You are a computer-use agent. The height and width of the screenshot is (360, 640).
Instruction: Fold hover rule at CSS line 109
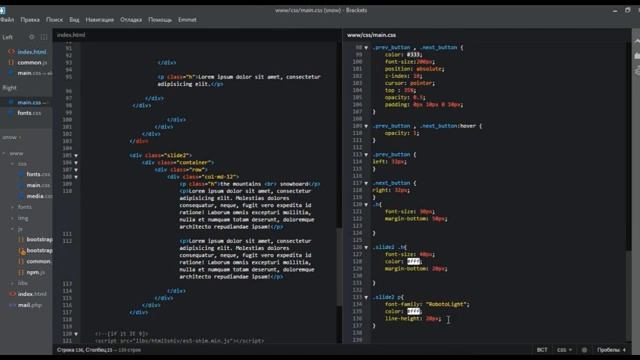click(x=366, y=126)
